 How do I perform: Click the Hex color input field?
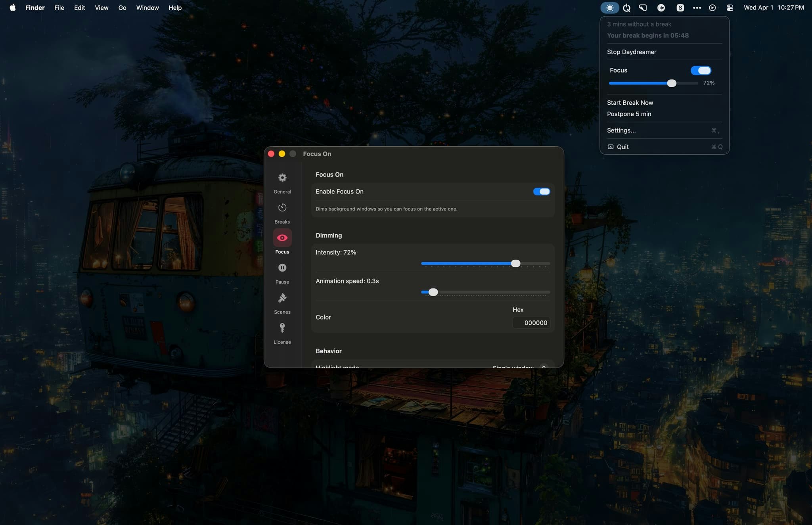tap(531, 323)
